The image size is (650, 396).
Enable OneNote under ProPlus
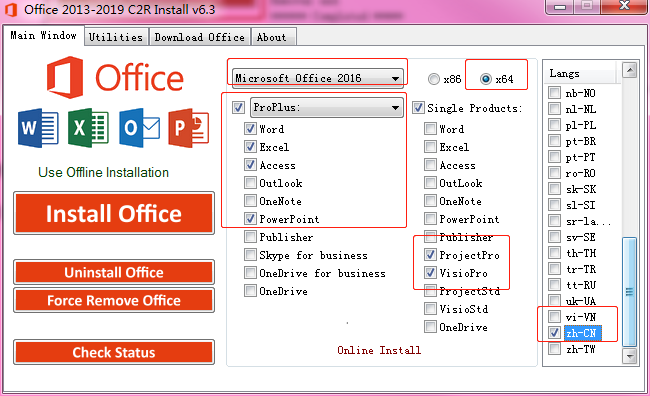(250, 201)
